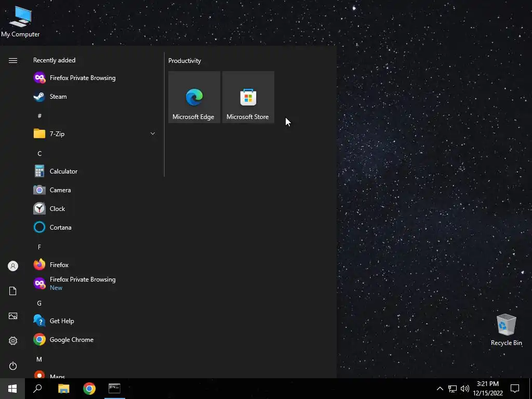Open Search magnifier on the taskbar
The height and width of the screenshot is (399, 532).
(37, 389)
